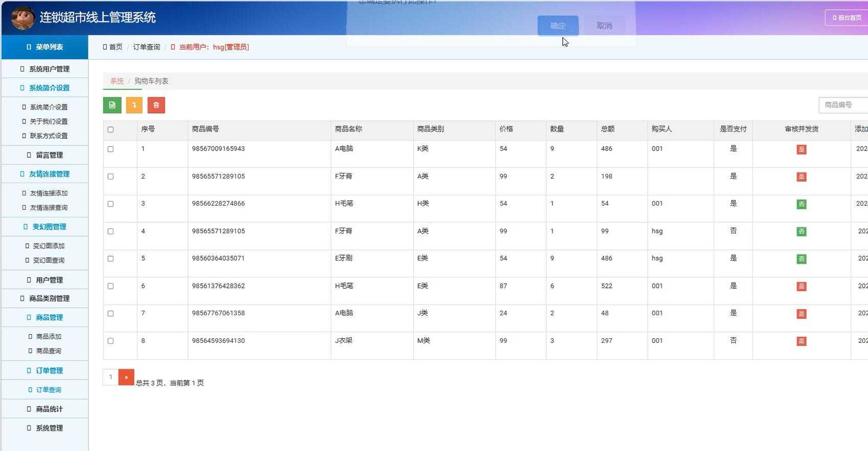868x451 pixels.
Task: Check the box for row 2 F牙膏
Action: coord(111,177)
